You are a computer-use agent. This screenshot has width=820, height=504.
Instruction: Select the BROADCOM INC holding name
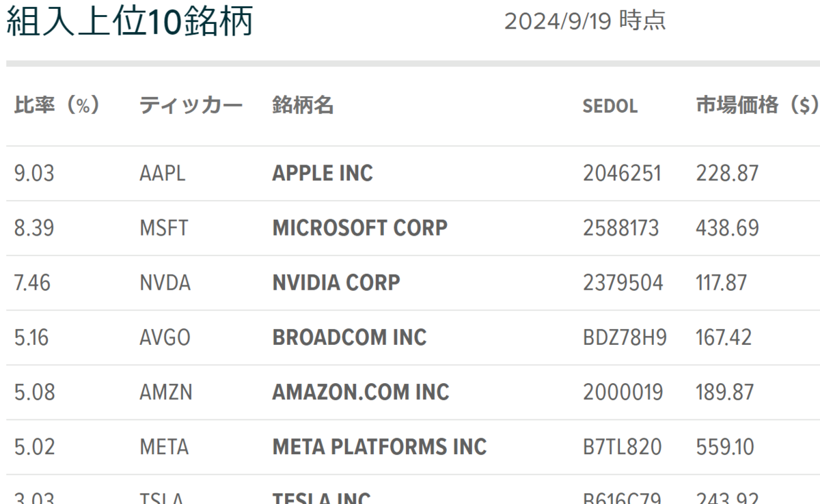(349, 337)
